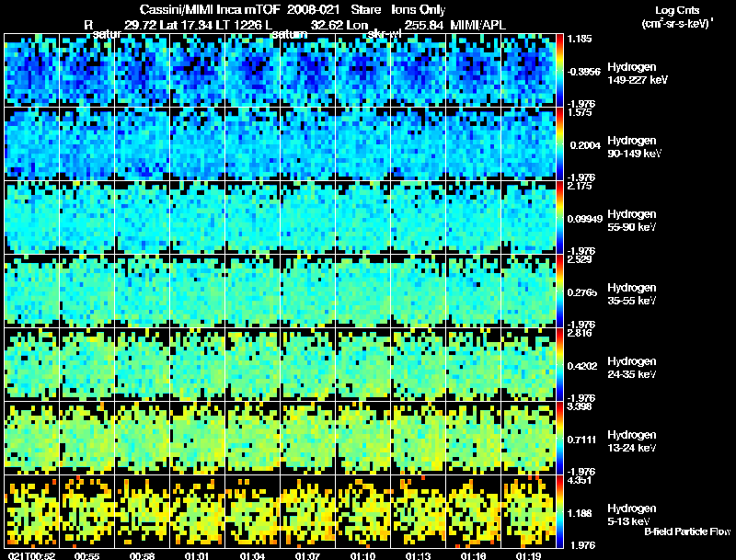
Task: Click the '-0.3956' colorbar midpoint value
Action: pyautogui.click(x=583, y=72)
